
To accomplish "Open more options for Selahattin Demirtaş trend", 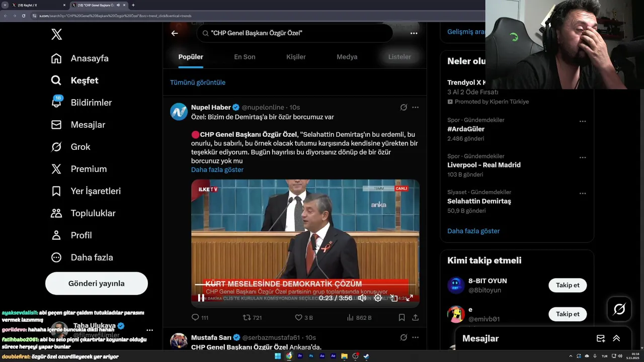I will (583, 194).
